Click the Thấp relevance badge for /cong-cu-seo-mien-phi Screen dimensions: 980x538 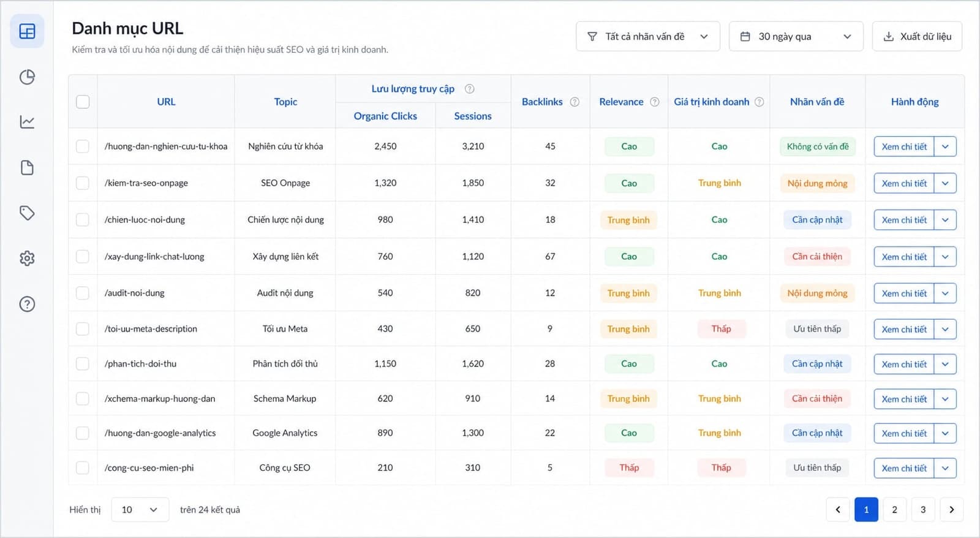[x=629, y=468]
